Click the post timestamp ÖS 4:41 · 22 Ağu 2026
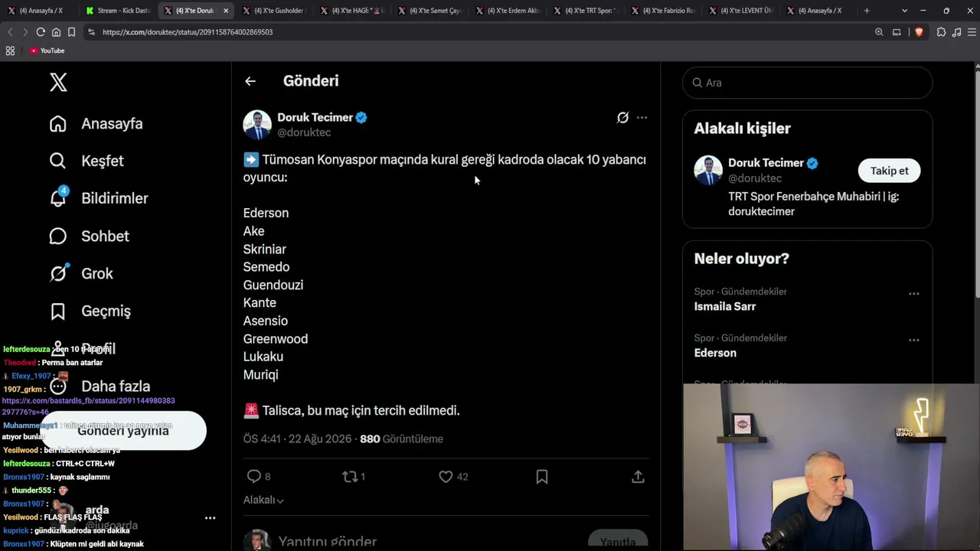980x551 pixels. [297, 439]
